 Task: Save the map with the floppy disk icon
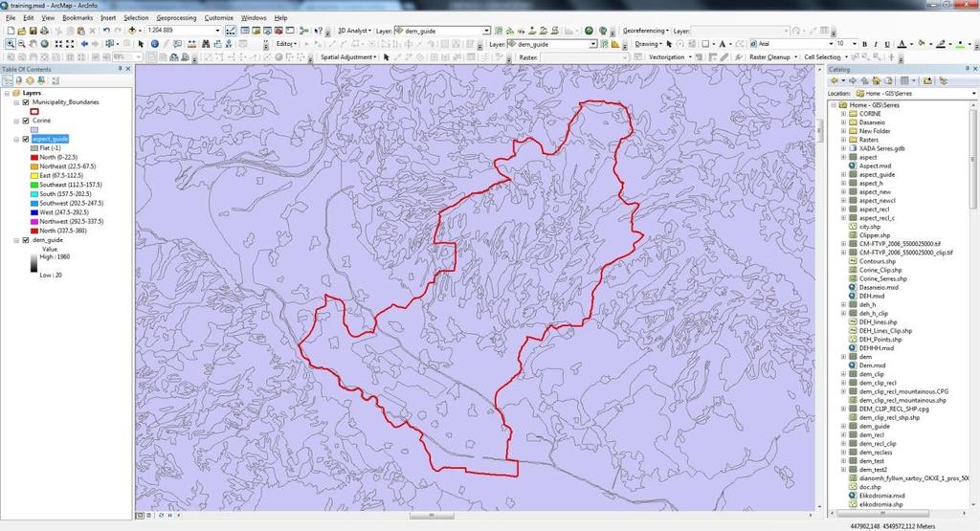click(33, 31)
